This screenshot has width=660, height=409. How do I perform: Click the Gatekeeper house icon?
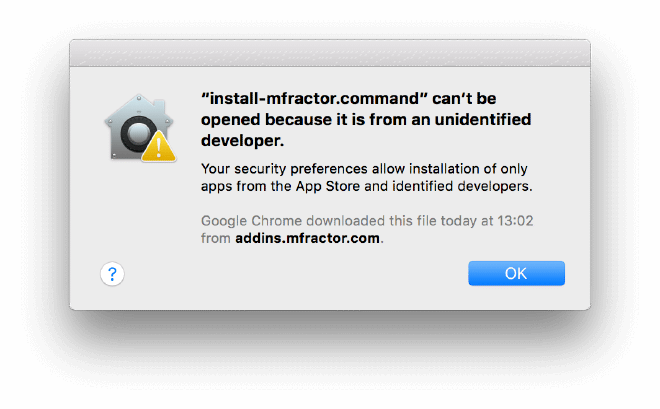(x=140, y=127)
